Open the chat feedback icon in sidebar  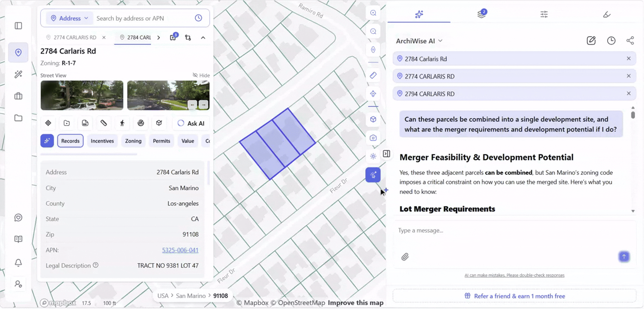click(x=18, y=218)
